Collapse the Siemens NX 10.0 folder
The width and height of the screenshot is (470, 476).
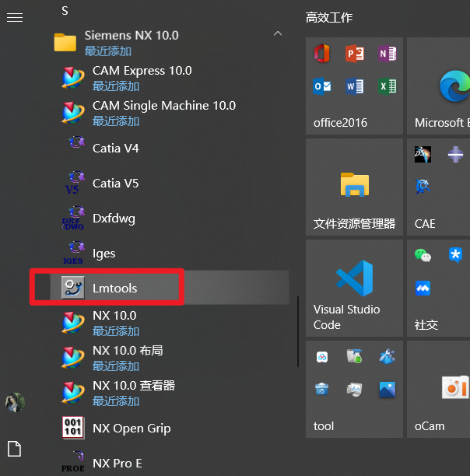coord(277,35)
